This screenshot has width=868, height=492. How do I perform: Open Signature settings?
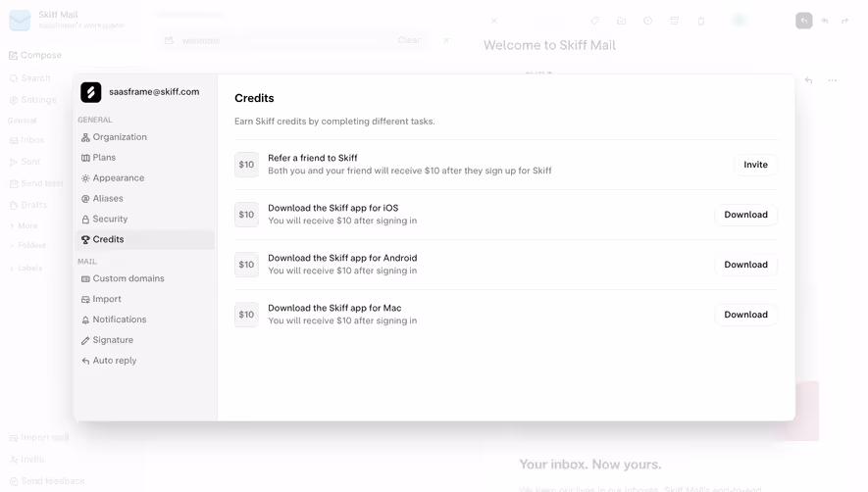(x=144, y=340)
